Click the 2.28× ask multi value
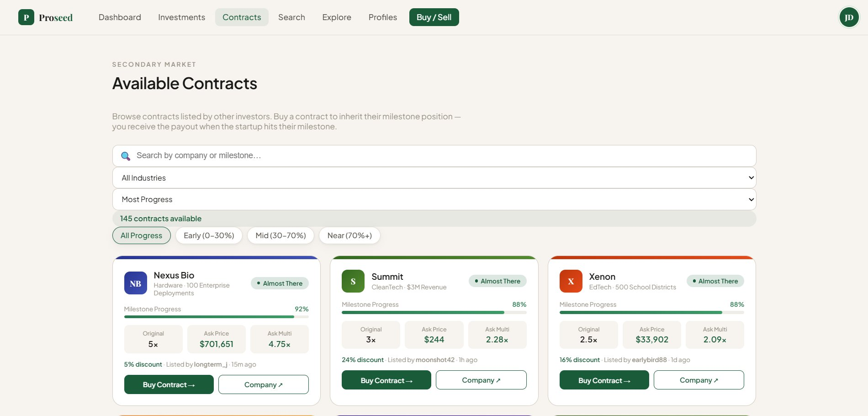Screen dimensions: 868x416 [x=497, y=340]
